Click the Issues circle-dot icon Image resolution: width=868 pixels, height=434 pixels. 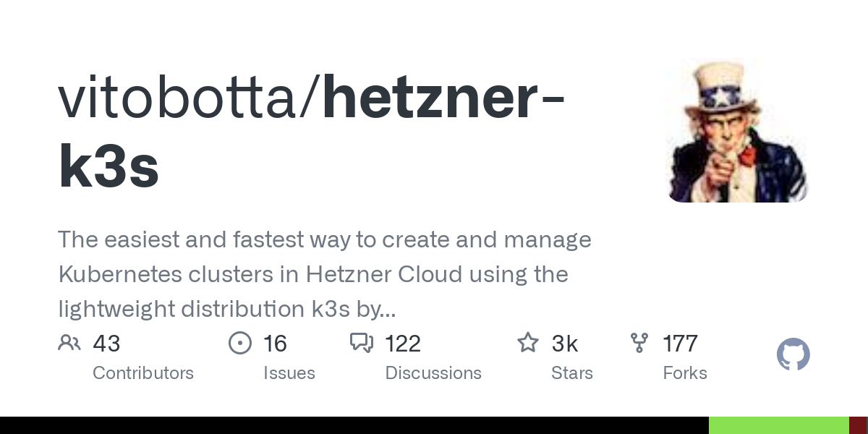point(239,343)
